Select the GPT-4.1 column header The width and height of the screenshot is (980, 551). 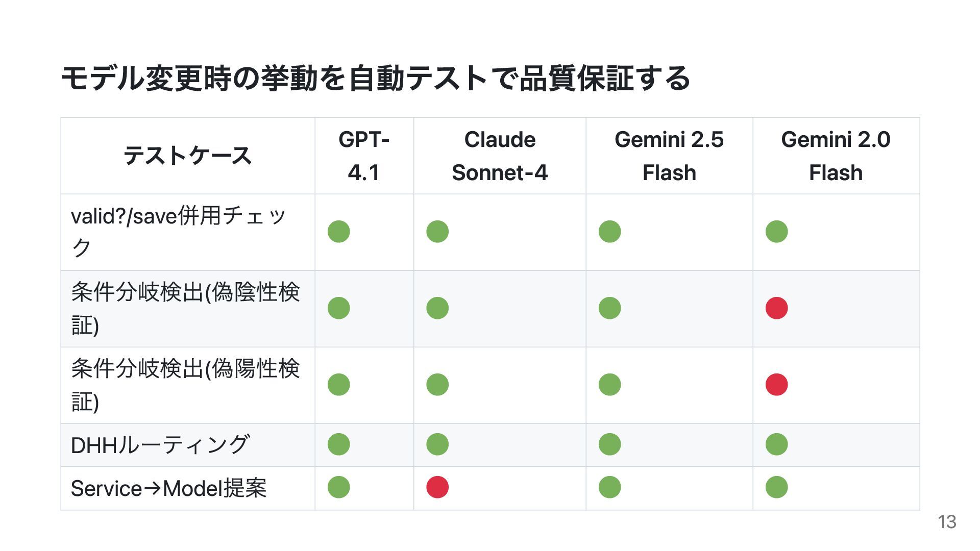(364, 156)
